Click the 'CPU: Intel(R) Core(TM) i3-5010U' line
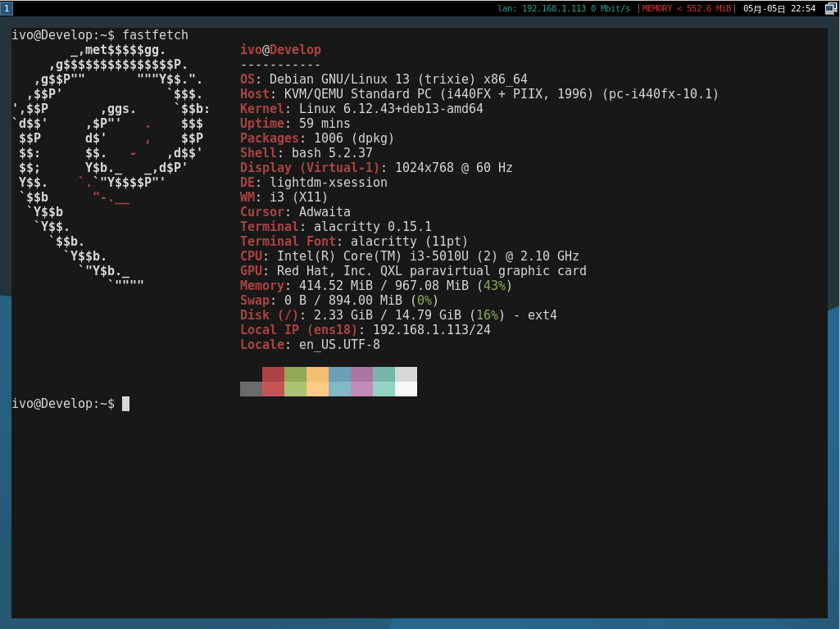The width and height of the screenshot is (840, 629). point(410,256)
